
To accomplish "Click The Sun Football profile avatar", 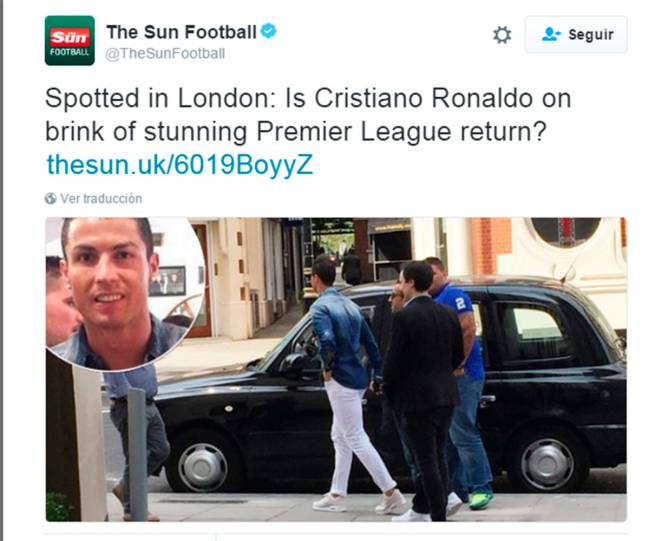I will click(69, 41).
